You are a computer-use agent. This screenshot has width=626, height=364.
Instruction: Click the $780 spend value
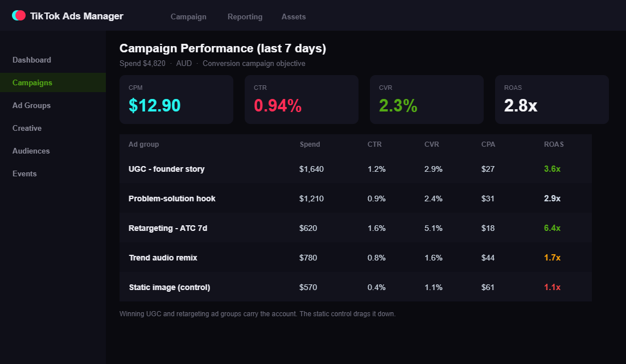tap(308, 258)
